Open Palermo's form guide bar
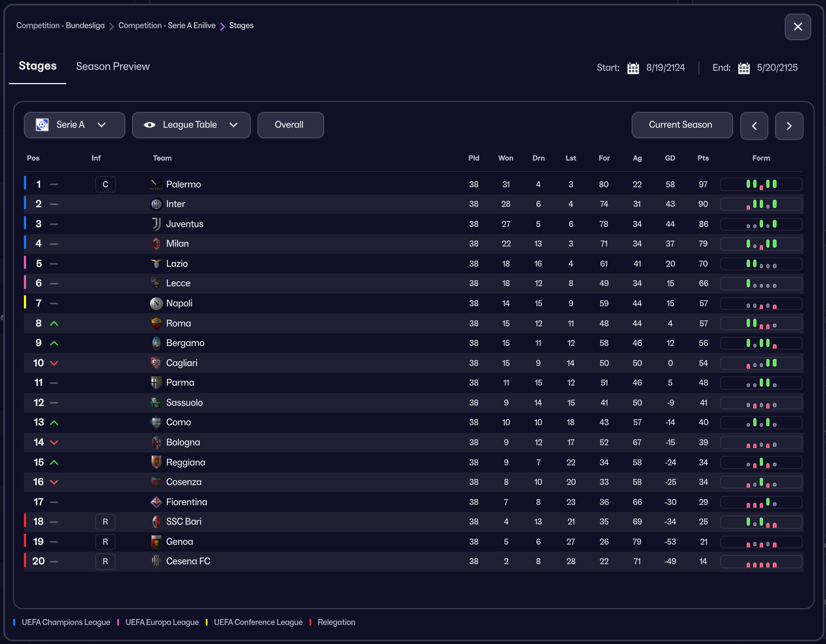The width and height of the screenshot is (826, 644). point(761,185)
